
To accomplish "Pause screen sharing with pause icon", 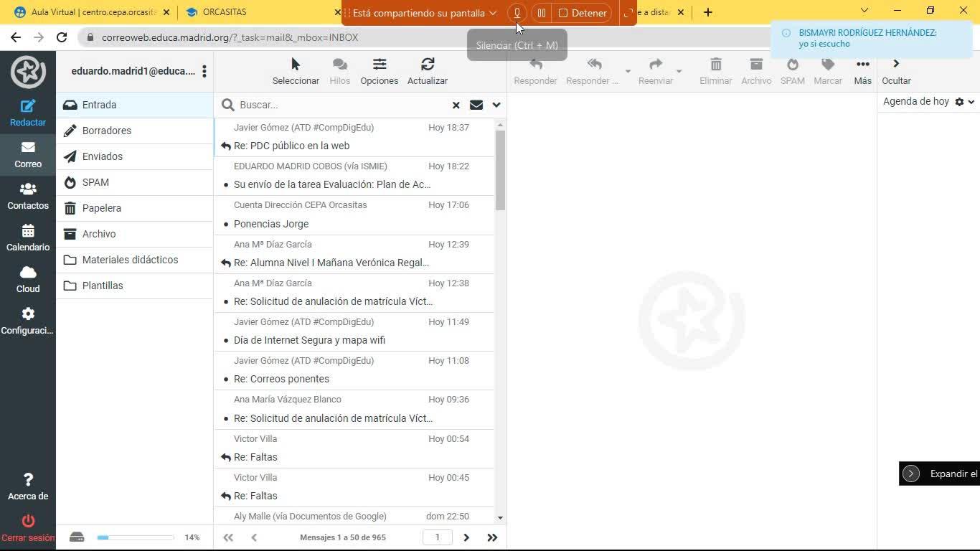I will (542, 13).
